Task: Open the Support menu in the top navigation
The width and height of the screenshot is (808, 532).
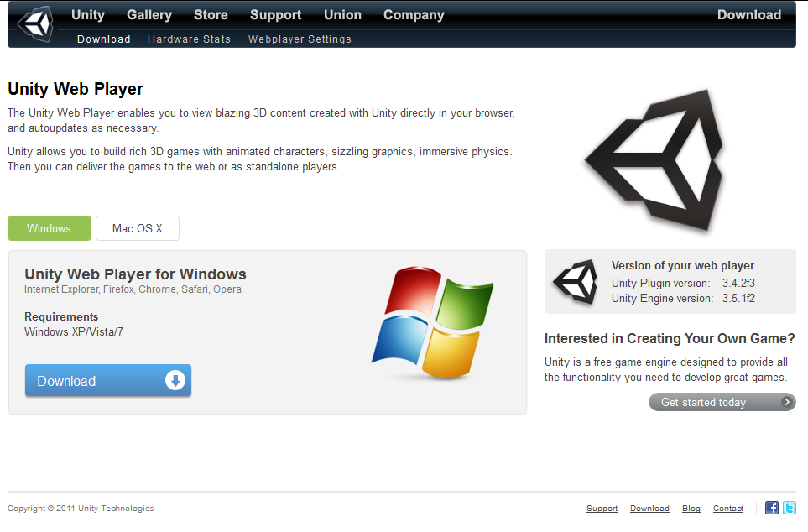Action: tap(276, 15)
